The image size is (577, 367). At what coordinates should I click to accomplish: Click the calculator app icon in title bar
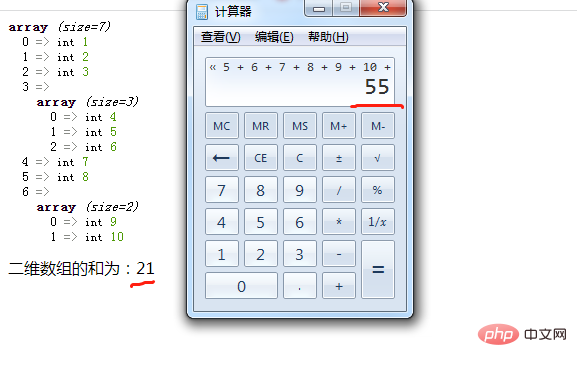202,11
